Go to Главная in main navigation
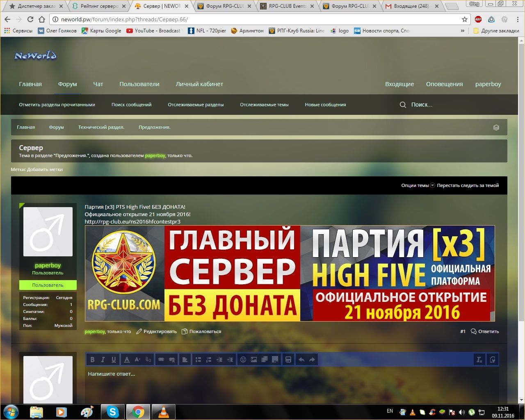This screenshot has height=420, width=525. pyautogui.click(x=30, y=84)
